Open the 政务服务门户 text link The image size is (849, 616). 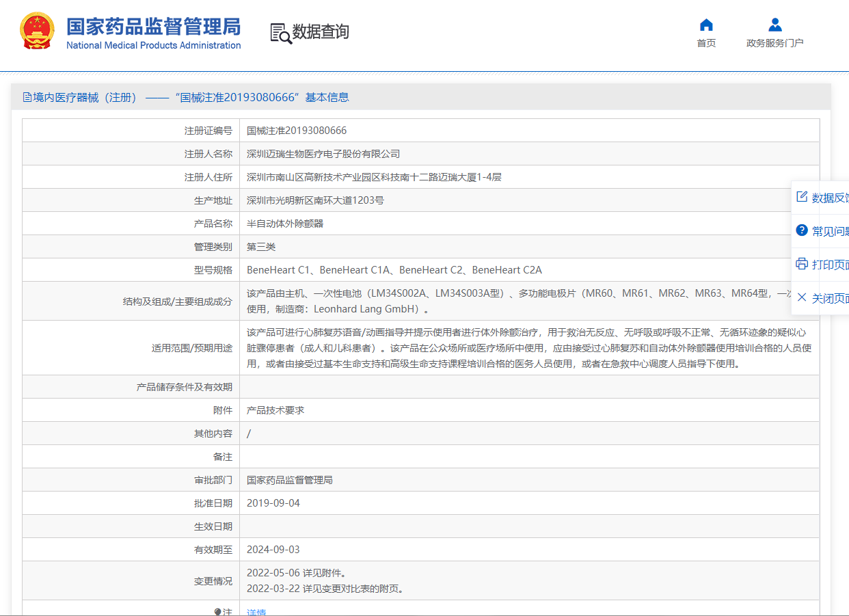[x=774, y=43]
